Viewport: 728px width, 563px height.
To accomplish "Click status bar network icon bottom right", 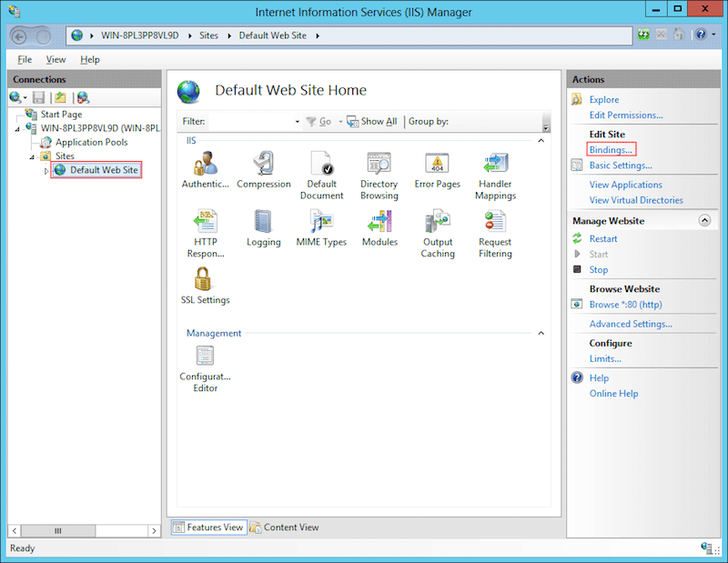I will tap(707, 548).
